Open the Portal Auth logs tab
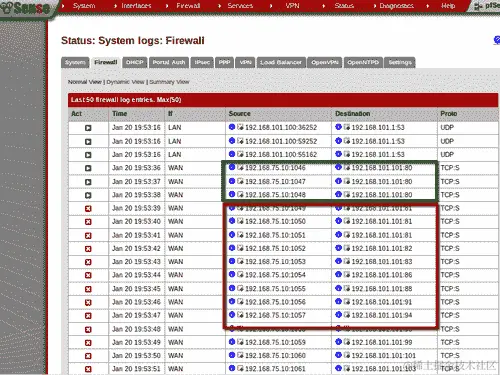This screenshot has height=375, width=500. point(169,62)
